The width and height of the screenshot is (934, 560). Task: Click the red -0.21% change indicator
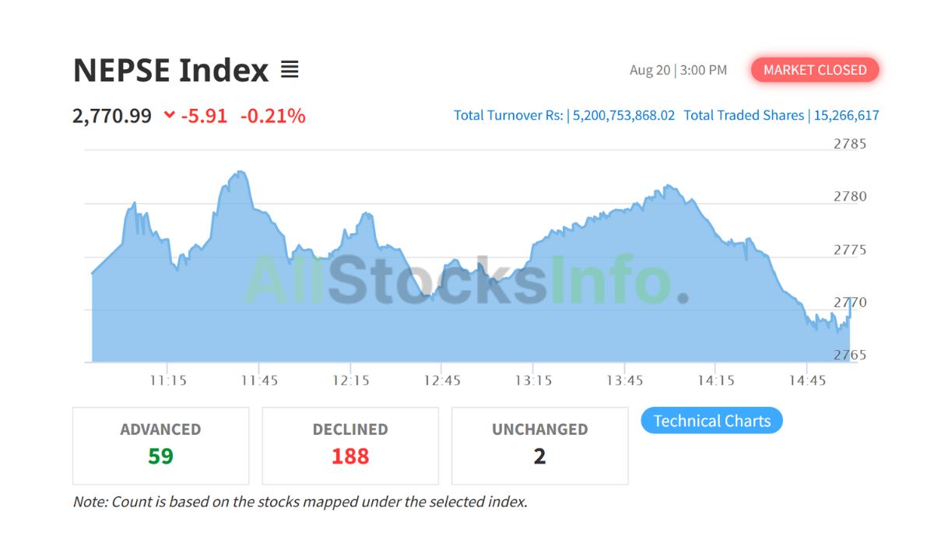click(x=274, y=115)
